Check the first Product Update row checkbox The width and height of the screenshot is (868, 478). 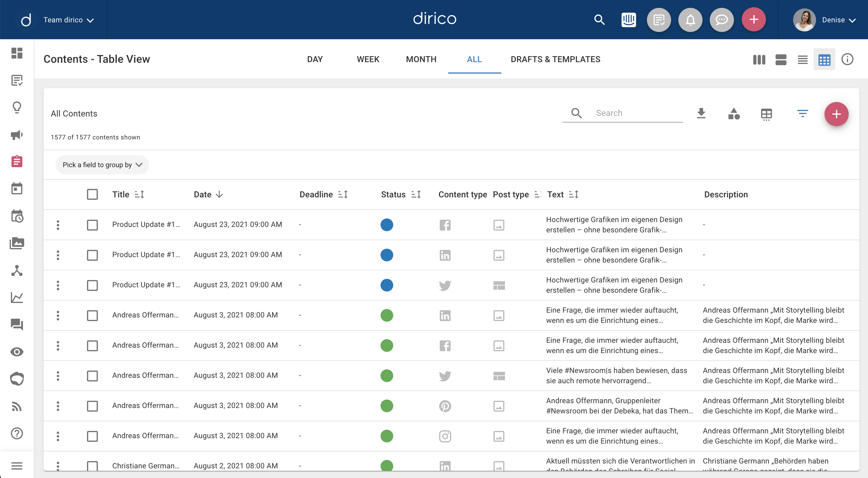point(92,225)
